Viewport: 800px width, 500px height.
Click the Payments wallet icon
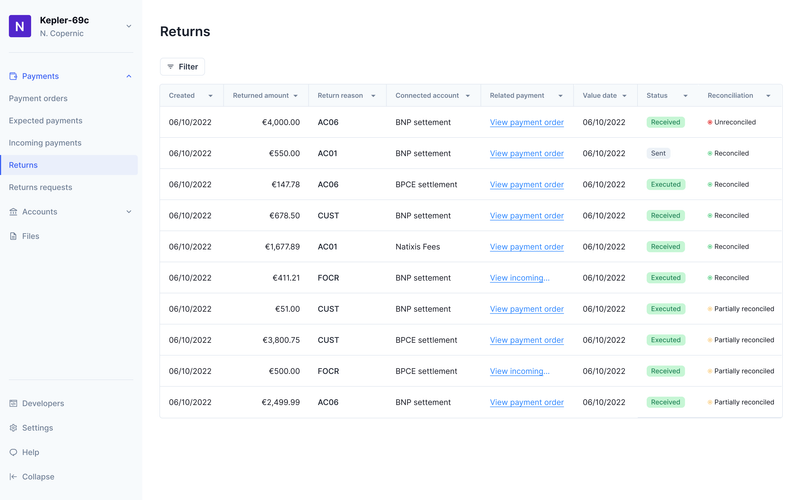(x=13, y=76)
